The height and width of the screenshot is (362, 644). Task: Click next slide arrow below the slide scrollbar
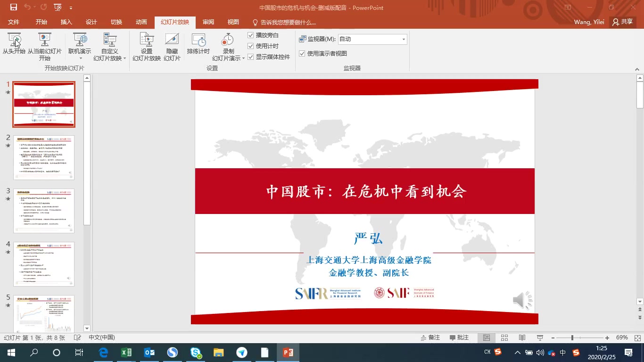(x=640, y=318)
